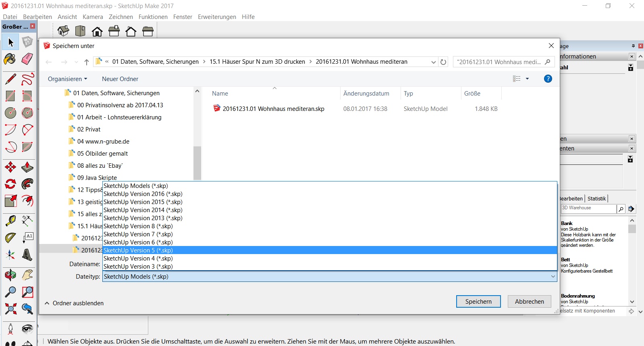Choose SketchUp Version 2014 format
644x346 pixels.
(x=143, y=210)
